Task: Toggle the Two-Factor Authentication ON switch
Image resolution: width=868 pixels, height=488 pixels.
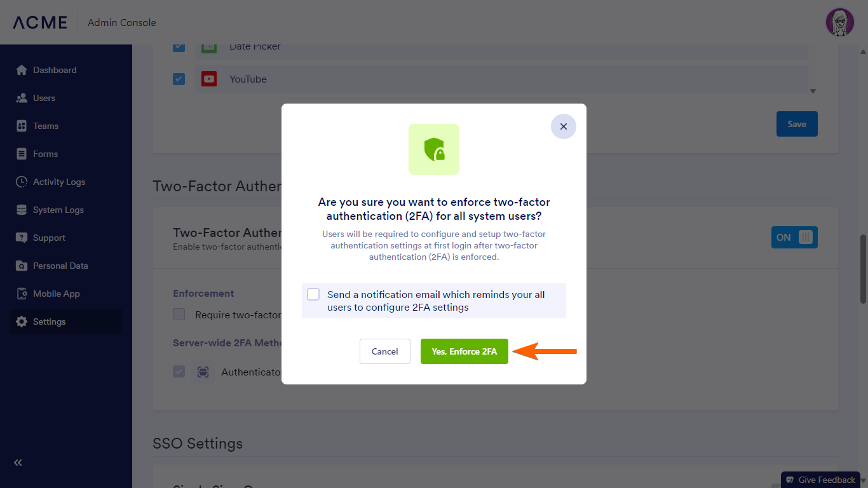Action: coord(794,237)
